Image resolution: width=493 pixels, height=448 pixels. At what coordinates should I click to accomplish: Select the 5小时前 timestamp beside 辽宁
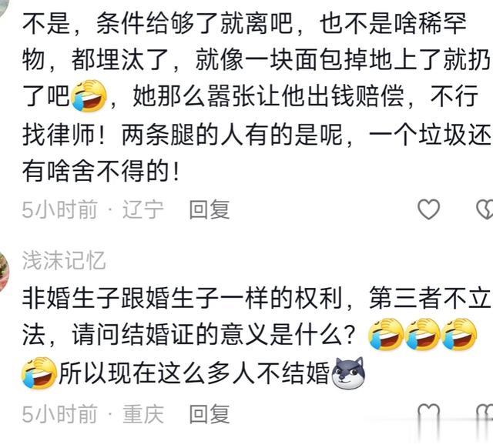[59, 209]
